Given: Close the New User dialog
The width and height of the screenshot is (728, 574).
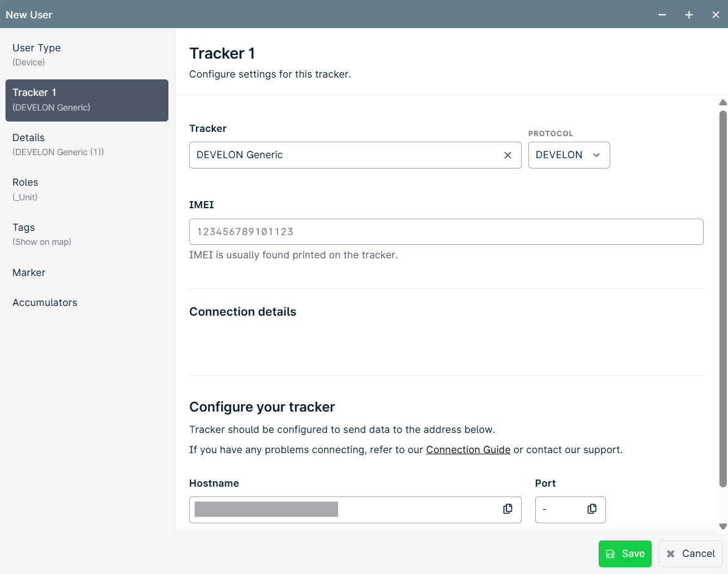Looking at the screenshot, I should click(x=715, y=15).
